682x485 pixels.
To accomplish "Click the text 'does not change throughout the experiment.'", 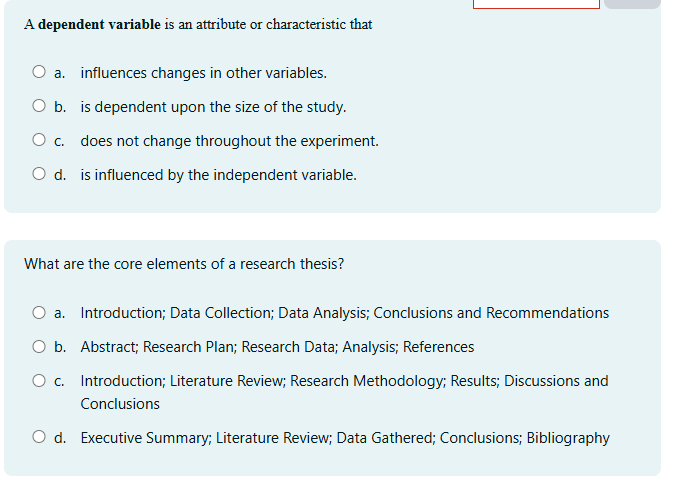I will pos(229,141).
